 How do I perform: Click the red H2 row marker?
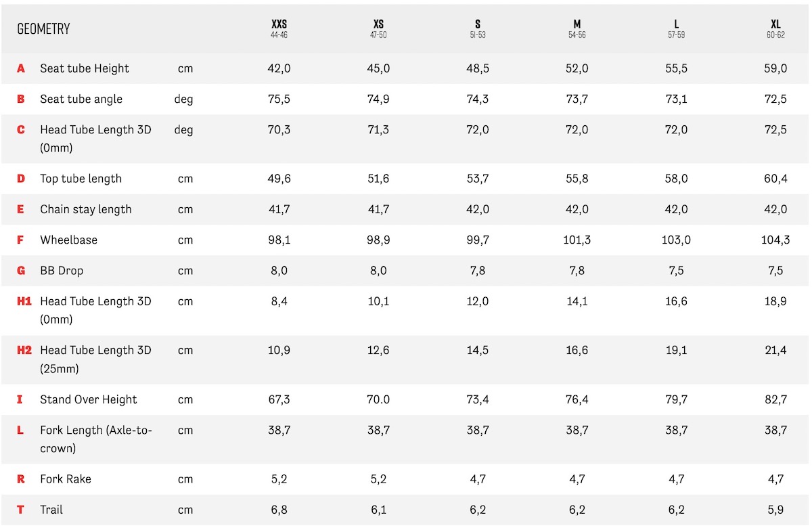pos(24,350)
